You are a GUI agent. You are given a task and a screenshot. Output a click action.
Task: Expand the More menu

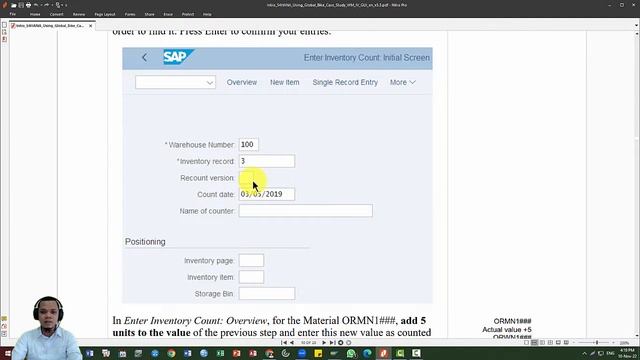[402, 82]
